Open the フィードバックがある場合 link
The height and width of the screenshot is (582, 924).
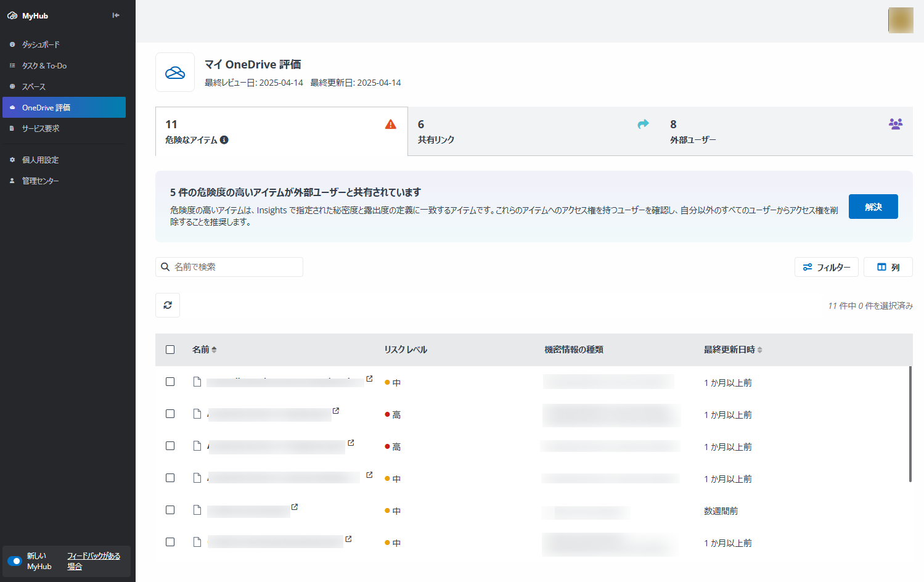point(93,561)
